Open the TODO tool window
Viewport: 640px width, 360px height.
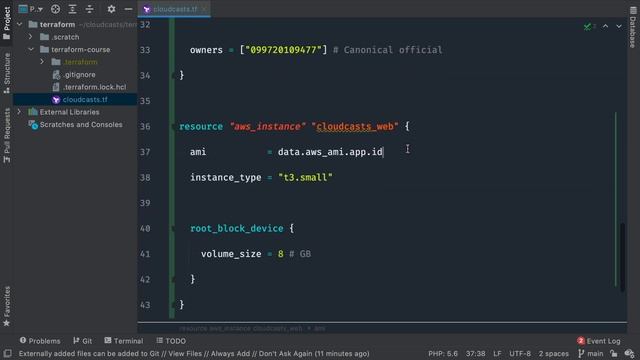[x=171, y=341]
